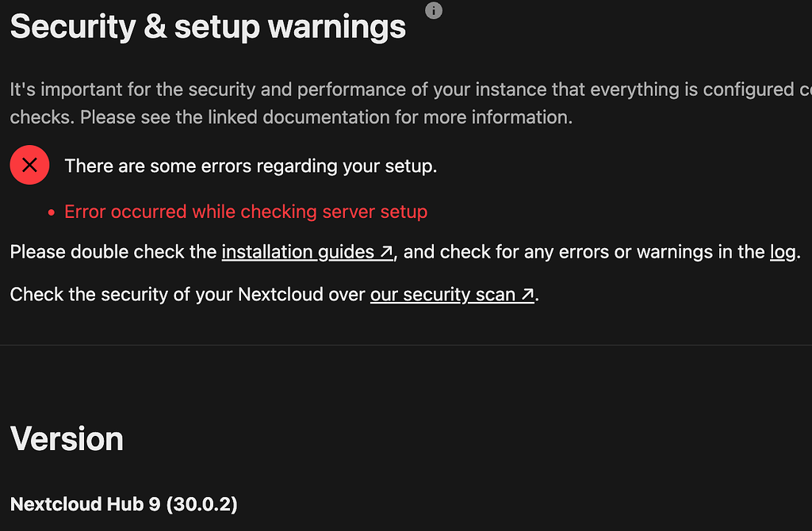This screenshot has height=531, width=812.
Task: Click 'There are some errors regarding your setup' message
Action: coord(251,166)
